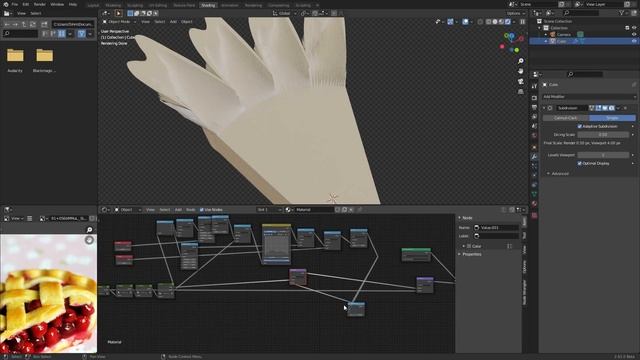The image size is (640, 360).
Task: Open the World properties tab
Action: (534, 136)
